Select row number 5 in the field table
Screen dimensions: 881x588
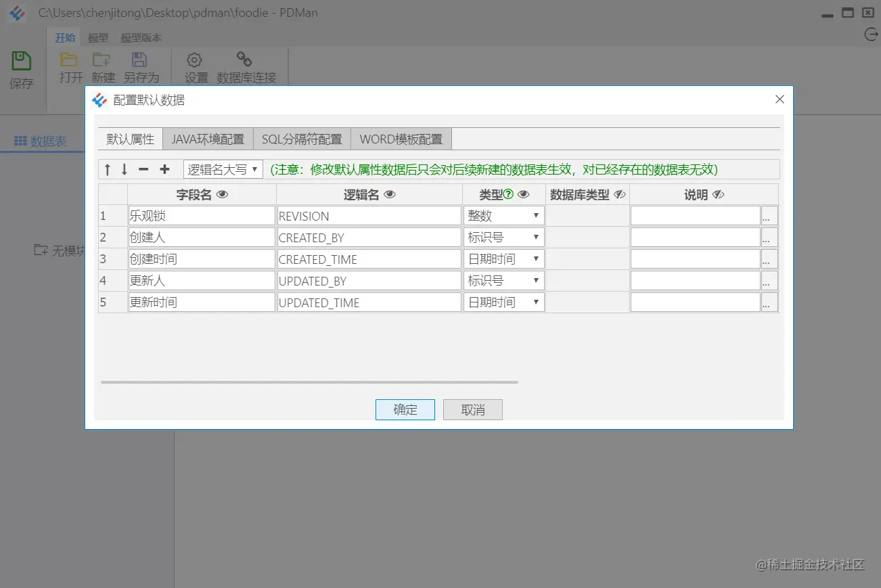pos(112,302)
